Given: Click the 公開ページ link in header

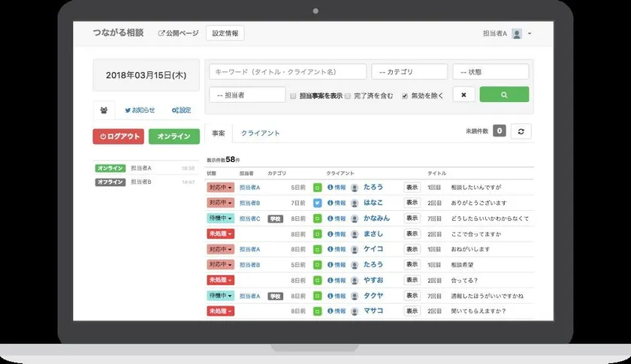Looking at the screenshot, I should (x=178, y=34).
